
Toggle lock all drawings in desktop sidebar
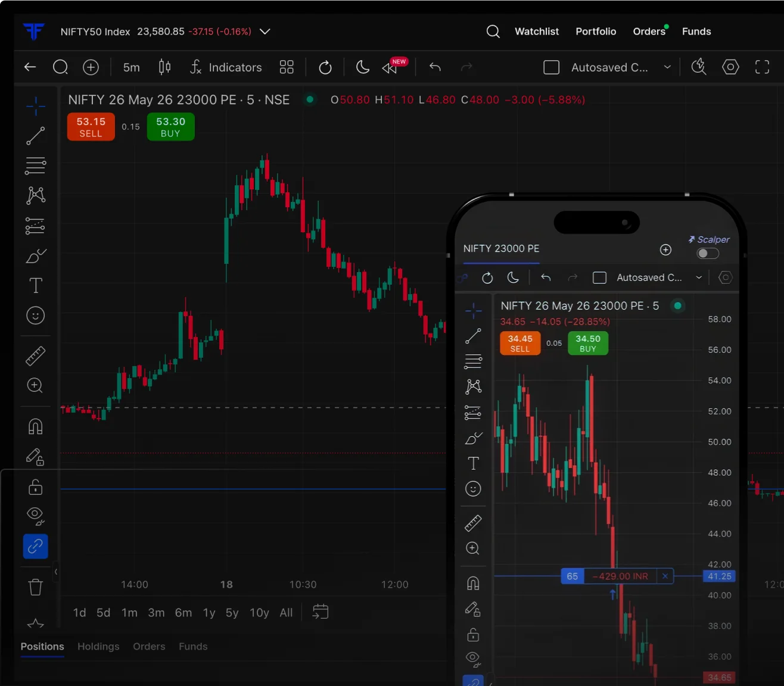pyautogui.click(x=35, y=487)
